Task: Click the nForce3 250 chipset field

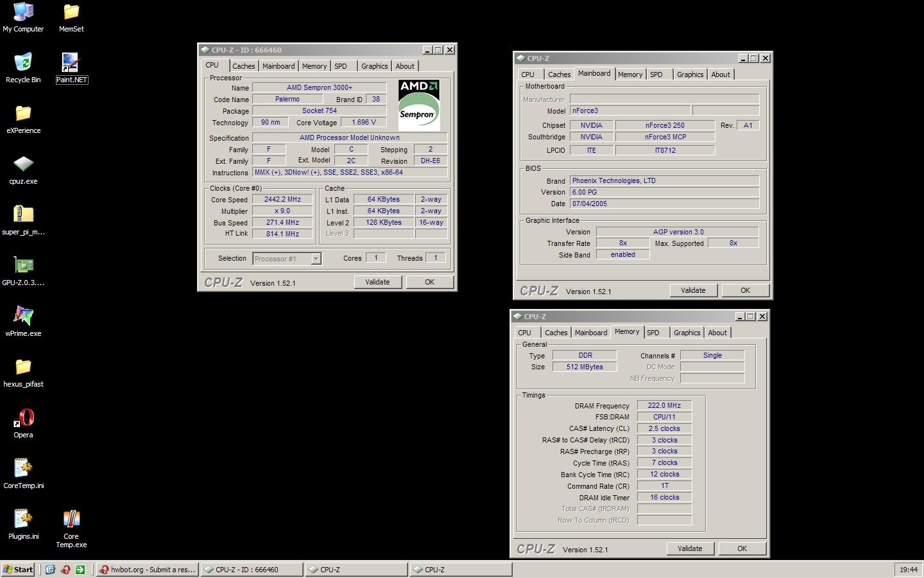Action: [x=665, y=125]
